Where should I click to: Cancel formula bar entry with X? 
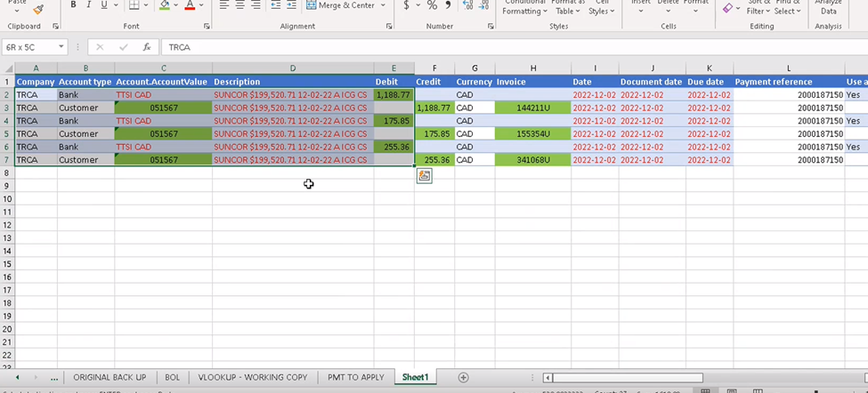tap(100, 47)
